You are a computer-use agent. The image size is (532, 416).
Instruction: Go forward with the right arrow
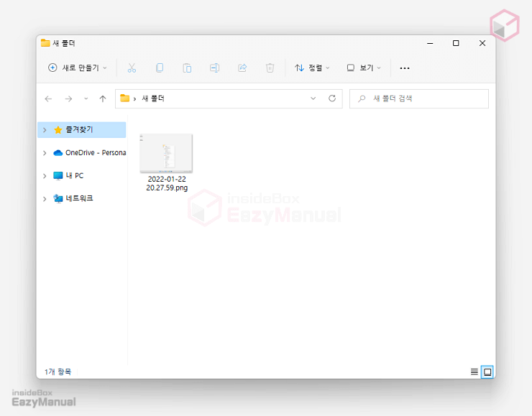coord(68,98)
